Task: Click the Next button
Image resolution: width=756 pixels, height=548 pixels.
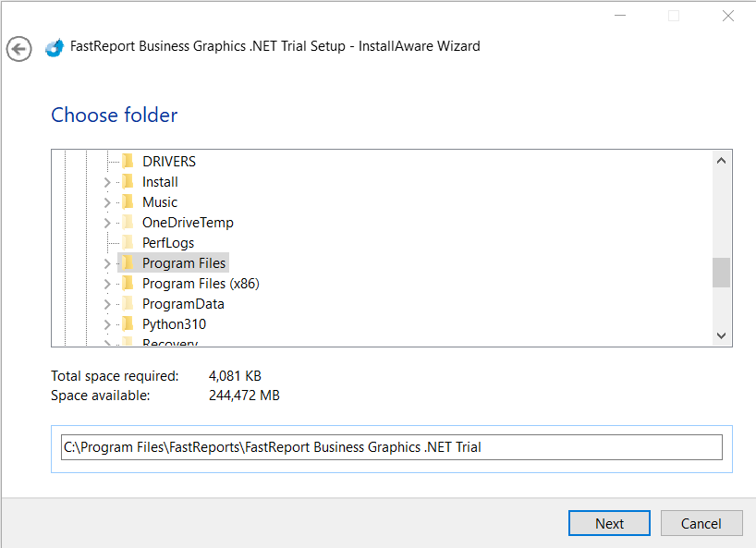Action: click(x=609, y=522)
